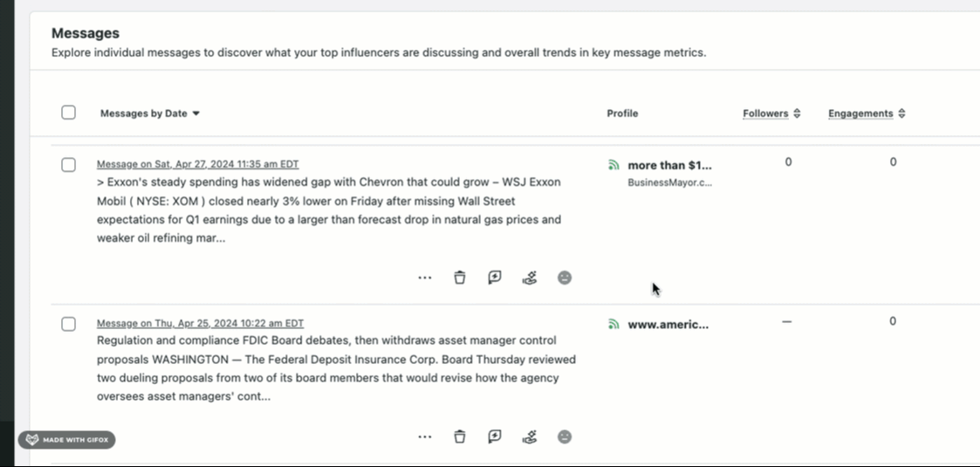Image resolution: width=980 pixels, height=467 pixels.
Task: Open the Sat, Apr 27, 2024 message link
Action: point(198,164)
